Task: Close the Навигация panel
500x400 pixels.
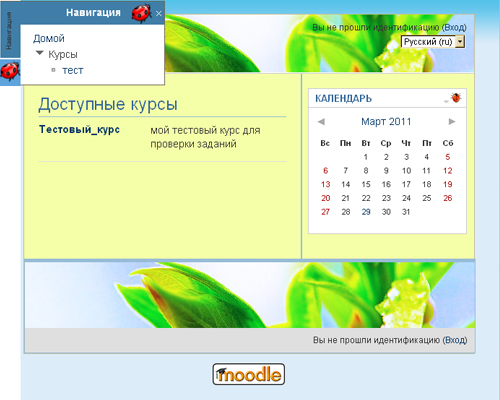Action: 159,14
